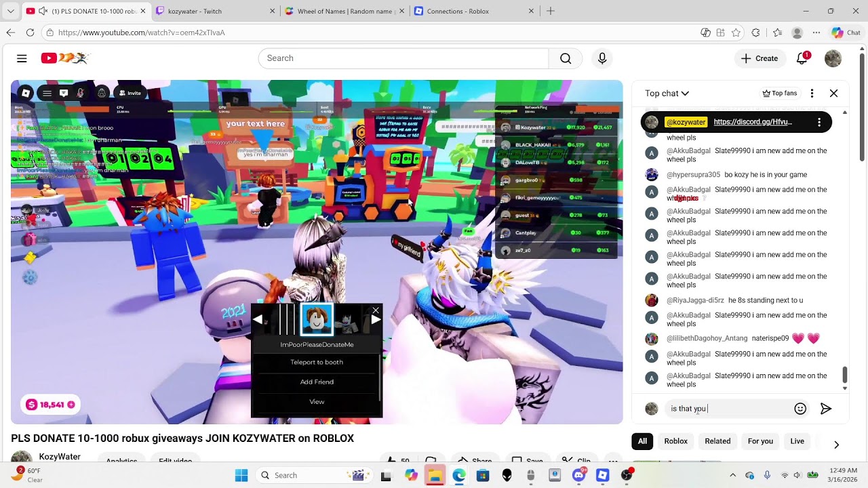This screenshot has height=488, width=868.
Task: Select the ImPoorPleaseDonateMe avatar thumbnail
Action: (x=317, y=320)
